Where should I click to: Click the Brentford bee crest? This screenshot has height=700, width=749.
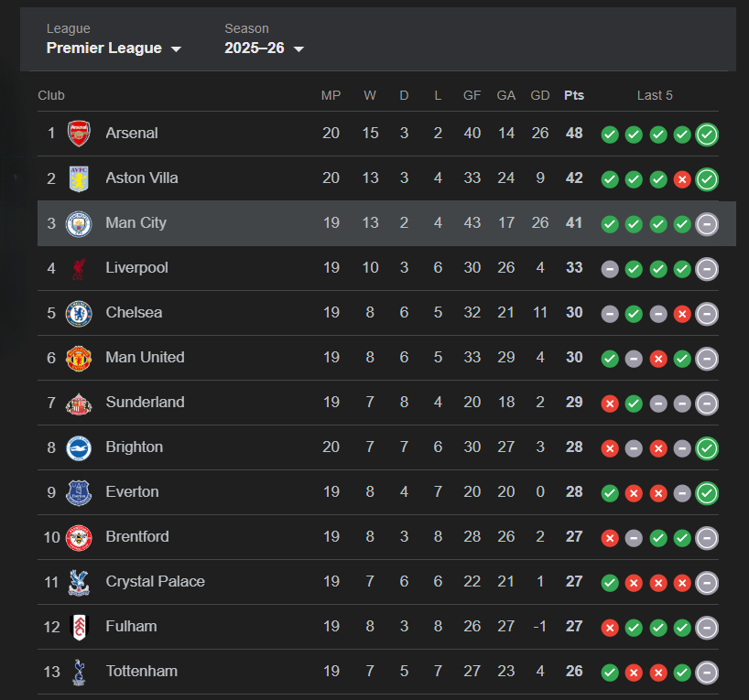click(80, 537)
